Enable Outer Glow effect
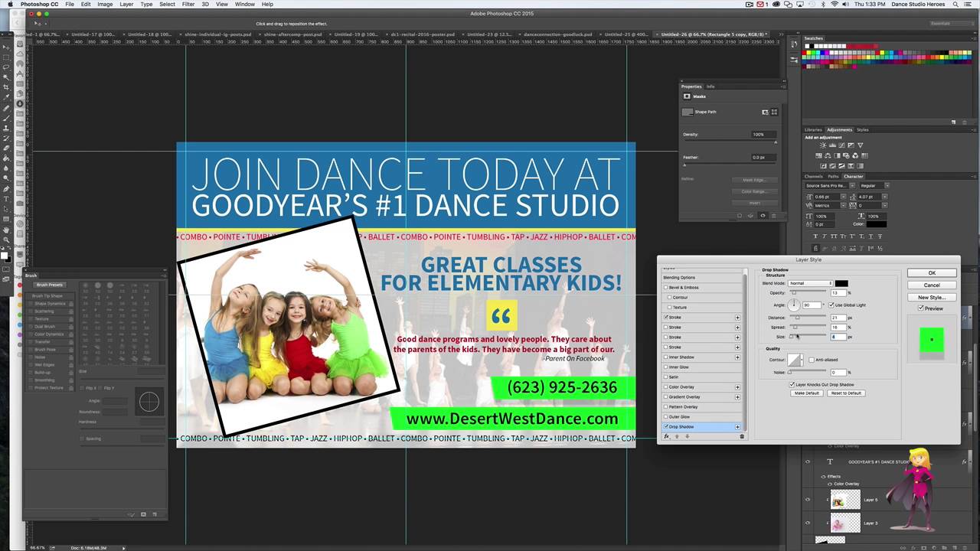Image resolution: width=980 pixels, height=551 pixels. [x=665, y=417]
